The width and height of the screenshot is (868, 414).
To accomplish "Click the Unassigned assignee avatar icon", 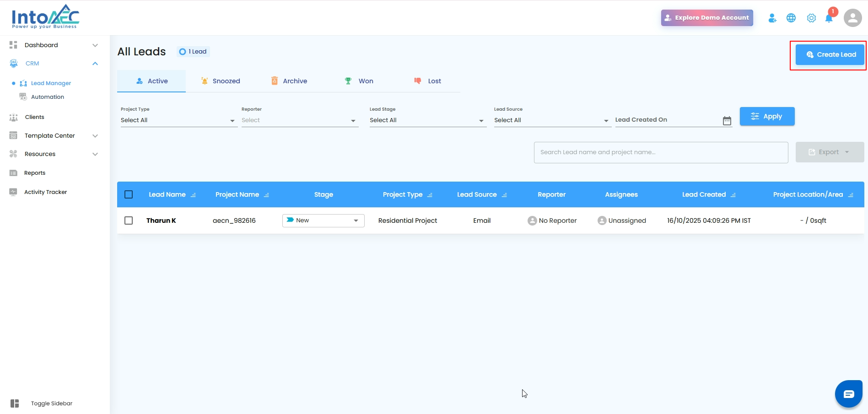I will [x=602, y=220].
